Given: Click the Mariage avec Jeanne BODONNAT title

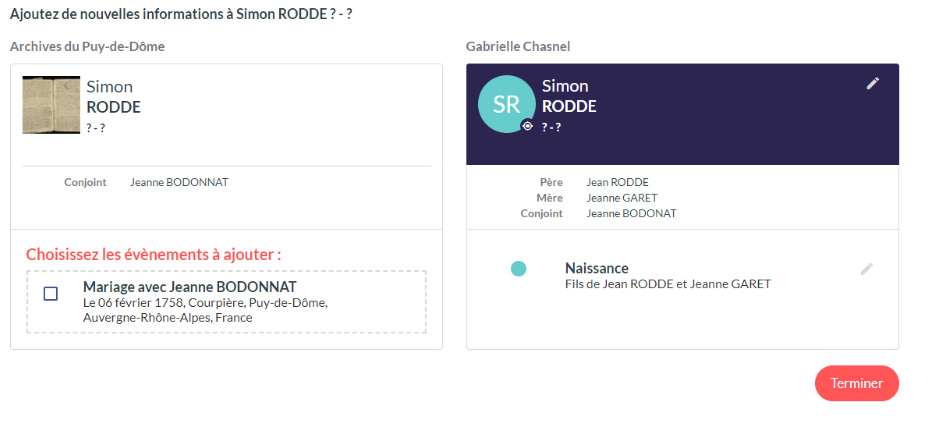Looking at the screenshot, I should pos(189,287).
